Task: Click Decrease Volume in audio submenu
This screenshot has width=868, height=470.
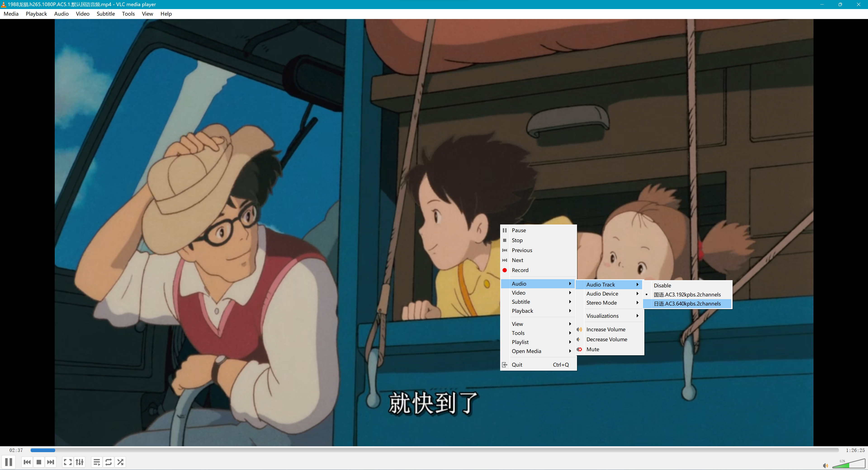Action: (x=609, y=339)
